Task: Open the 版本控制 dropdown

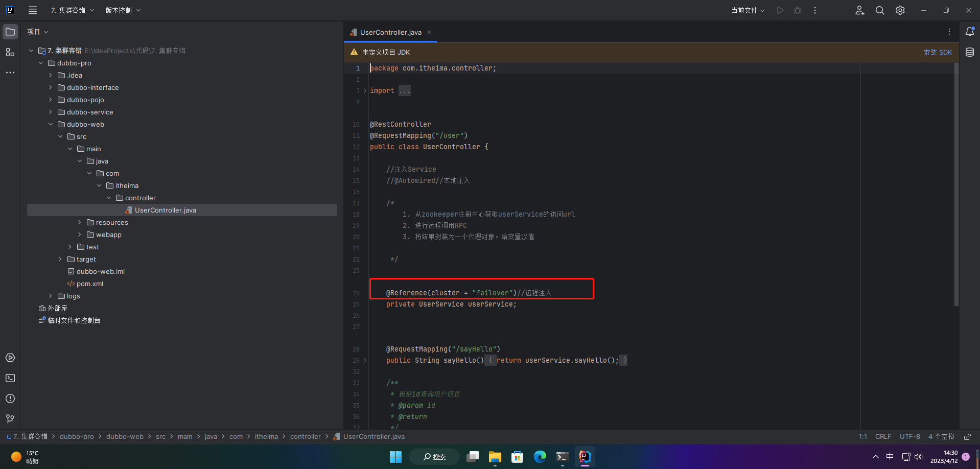Action: pyautogui.click(x=123, y=10)
